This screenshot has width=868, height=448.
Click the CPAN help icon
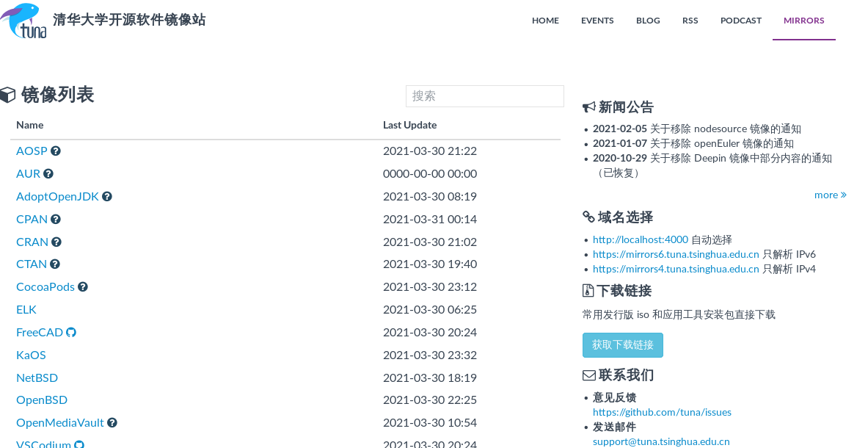[x=56, y=219]
